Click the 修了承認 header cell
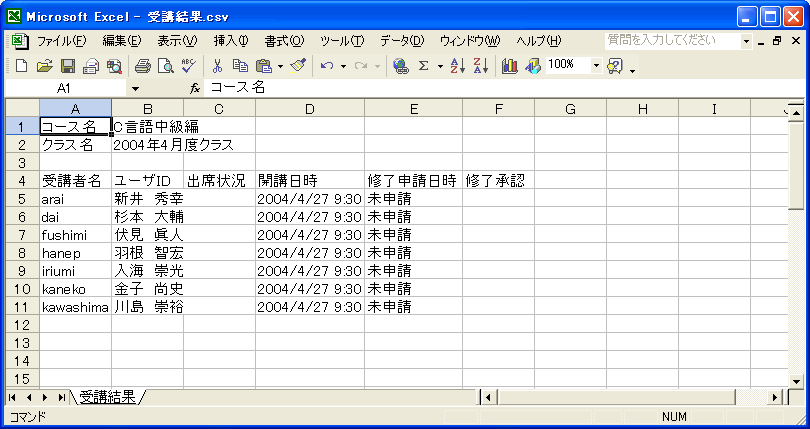Screen dimensions: 810x429 click(499, 181)
